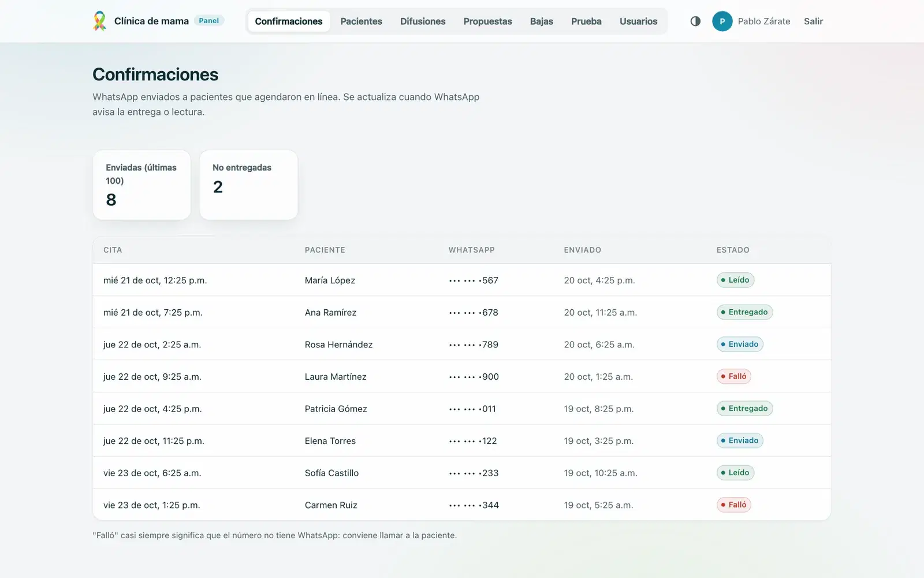This screenshot has width=924, height=578.
Task: Click masked WhatsApp number ending 900
Action: point(474,377)
